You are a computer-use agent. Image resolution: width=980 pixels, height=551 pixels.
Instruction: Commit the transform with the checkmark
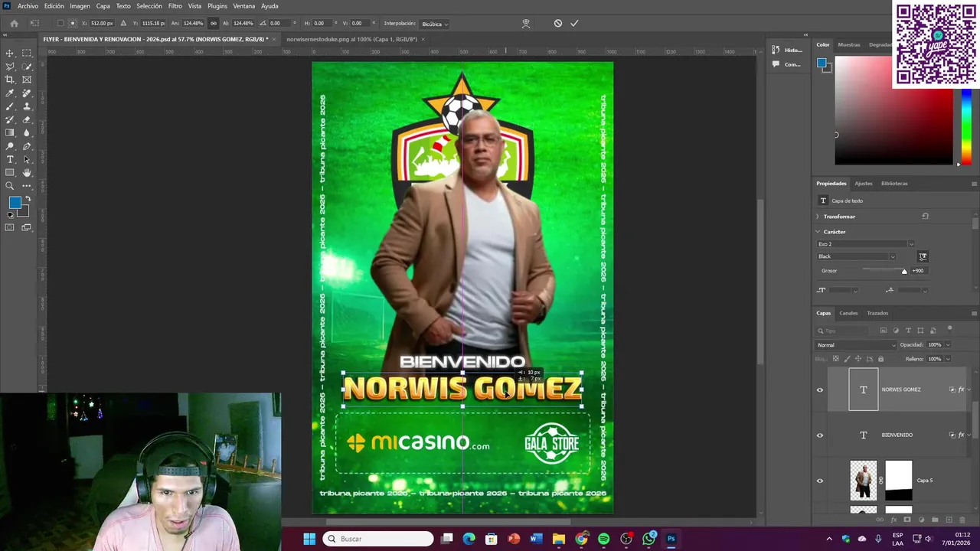pos(574,24)
